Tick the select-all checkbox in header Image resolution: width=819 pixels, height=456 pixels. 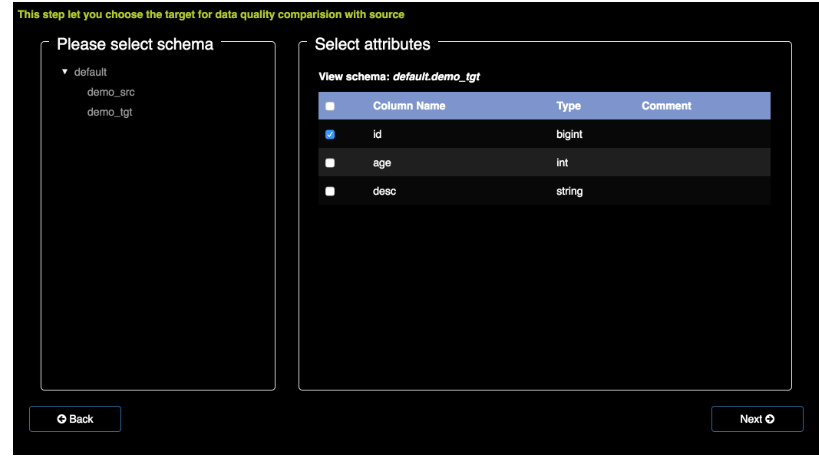pyautogui.click(x=330, y=106)
